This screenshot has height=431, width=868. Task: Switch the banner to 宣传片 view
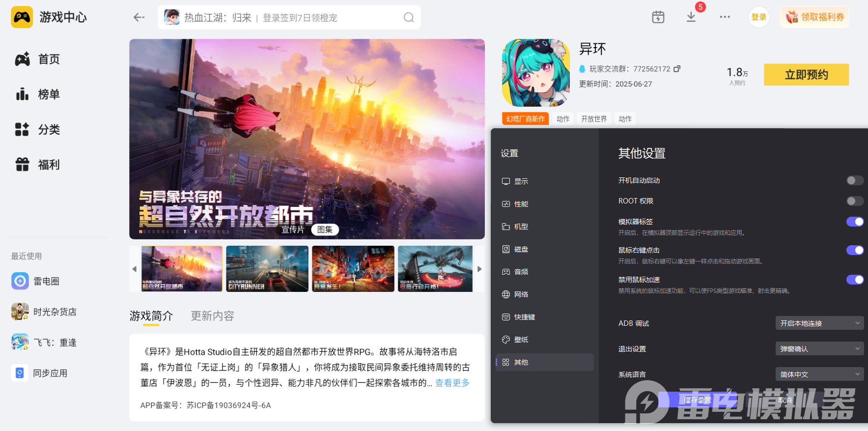pyautogui.click(x=293, y=230)
